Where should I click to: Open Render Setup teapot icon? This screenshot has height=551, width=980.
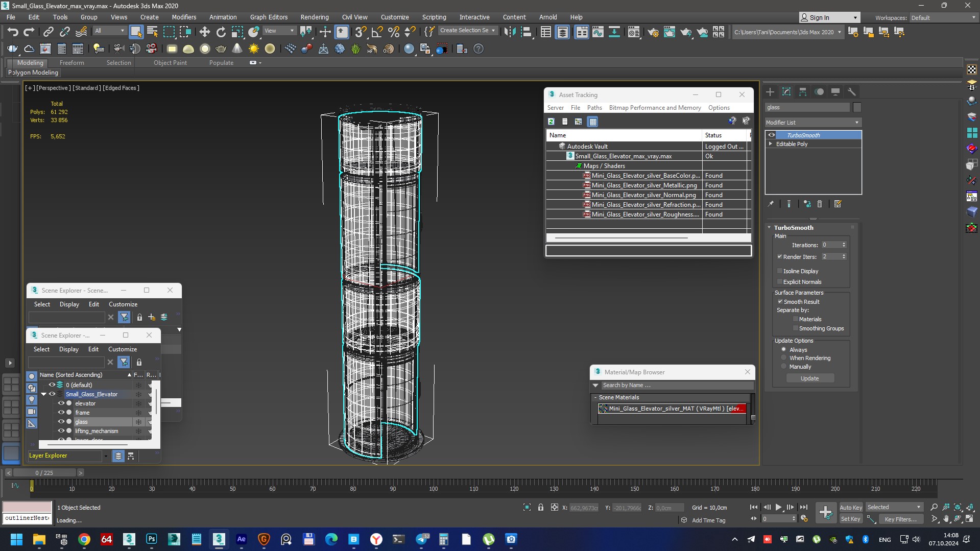653,32
